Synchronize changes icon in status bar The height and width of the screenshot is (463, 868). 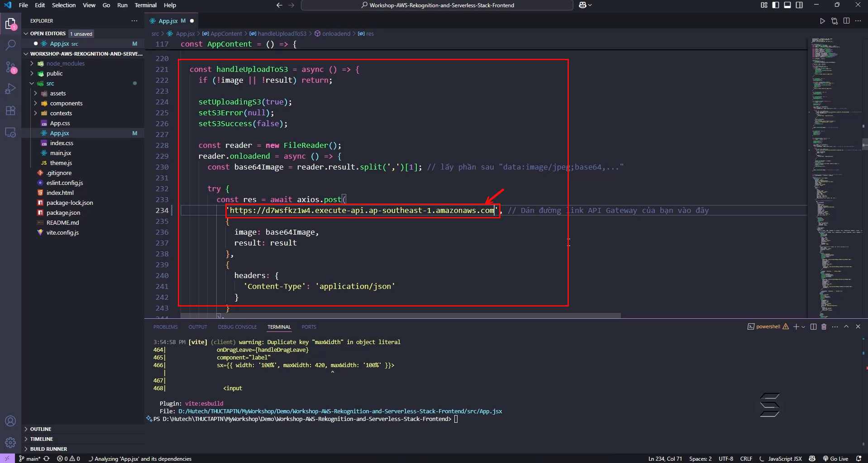click(46, 458)
